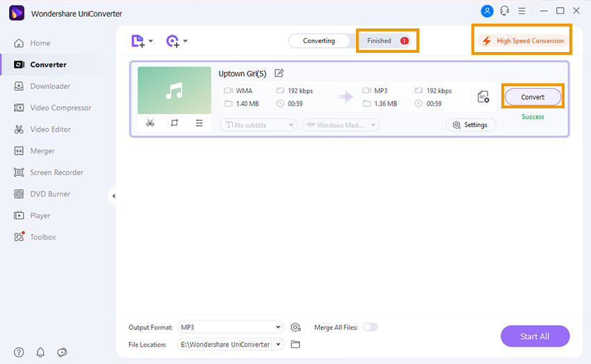Click the Convert button
This screenshot has width=591, height=364.
click(533, 97)
